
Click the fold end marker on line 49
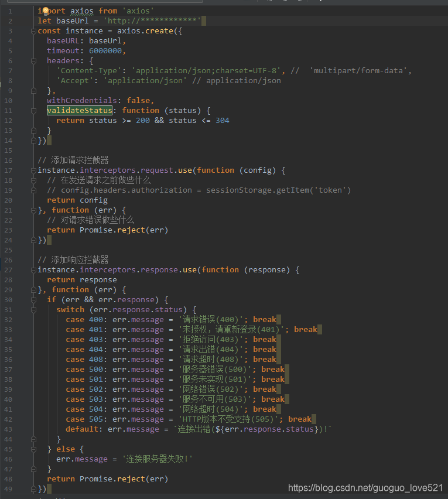[33, 489]
